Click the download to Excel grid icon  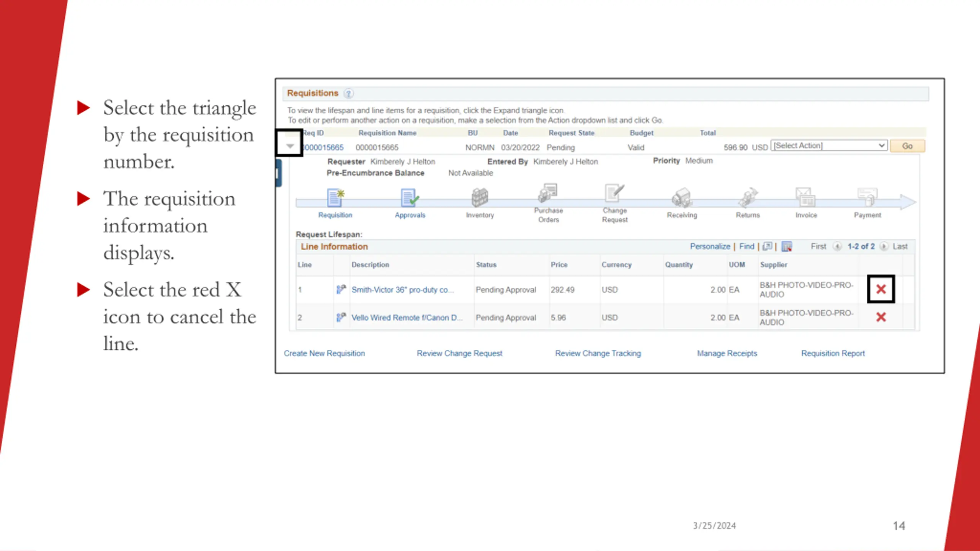pos(787,247)
